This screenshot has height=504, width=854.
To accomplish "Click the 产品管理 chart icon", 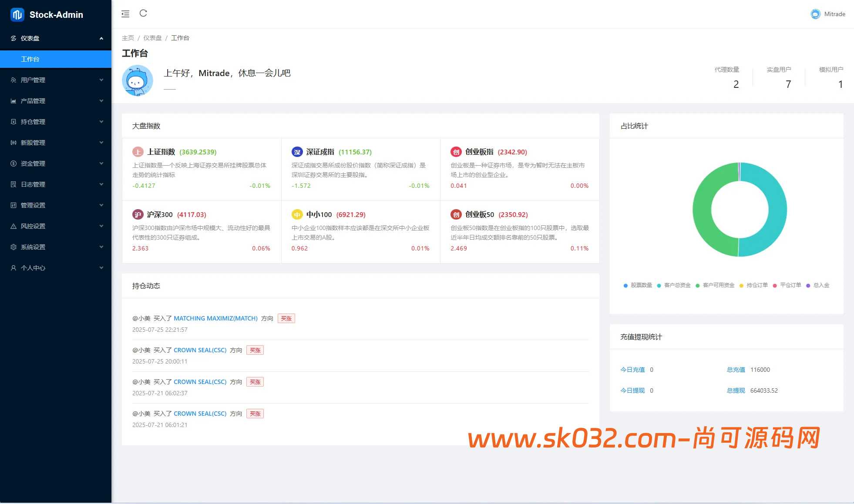I will [13, 100].
